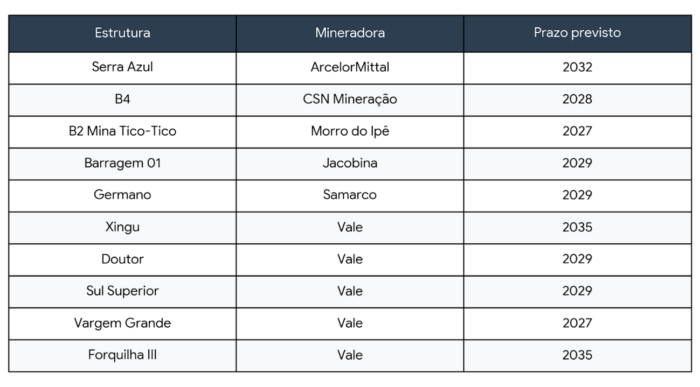Click the Prazo previsto column header
This screenshot has height=387, width=700.
click(577, 33)
